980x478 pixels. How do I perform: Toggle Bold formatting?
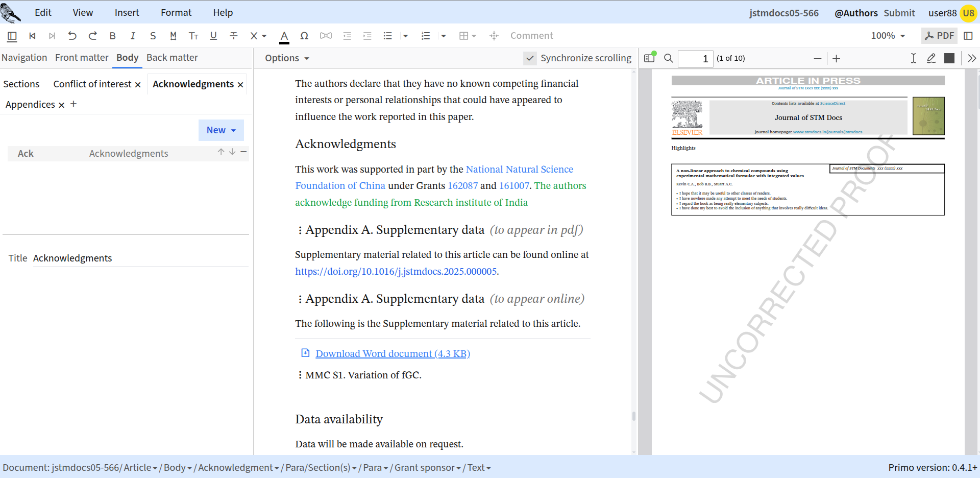point(112,36)
